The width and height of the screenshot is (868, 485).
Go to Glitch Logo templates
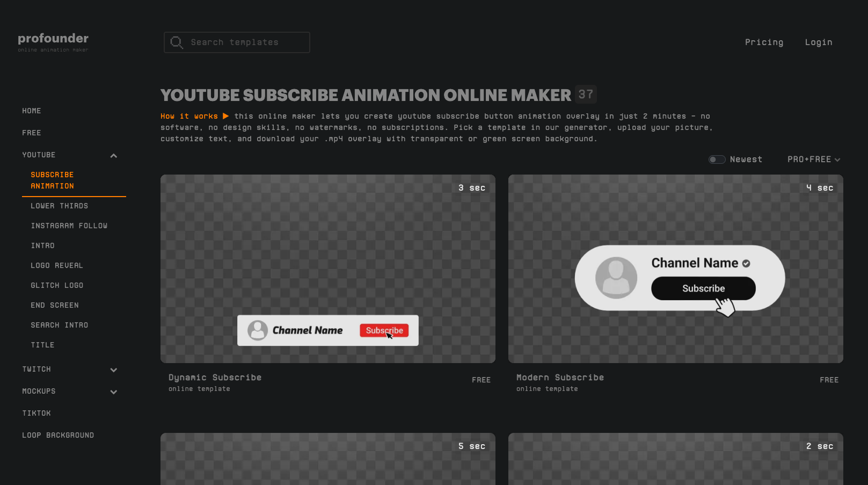[x=57, y=285]
